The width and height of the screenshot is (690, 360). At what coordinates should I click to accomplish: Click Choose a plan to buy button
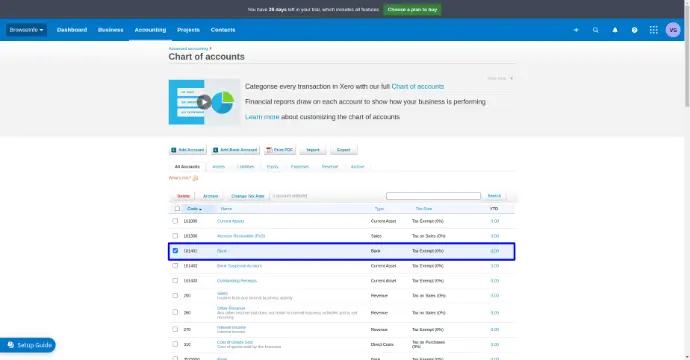pyautogui.click(x=412, y=9)
